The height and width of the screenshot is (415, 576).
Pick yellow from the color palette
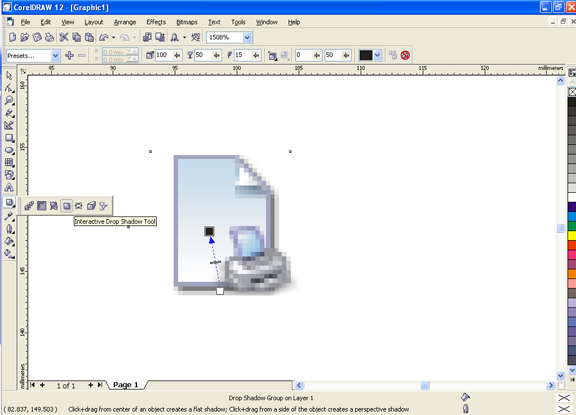tap(572, 235)
